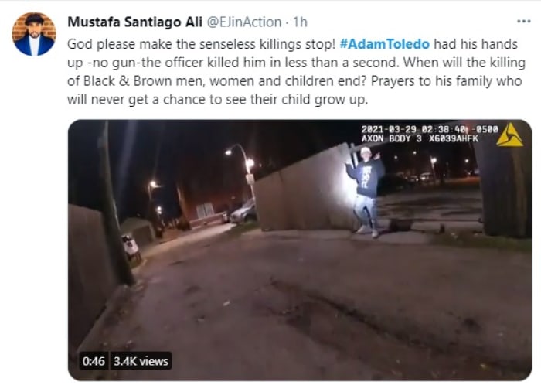Open the @EJinAction handle
The image size is (541, 392).
coord(244,22)
